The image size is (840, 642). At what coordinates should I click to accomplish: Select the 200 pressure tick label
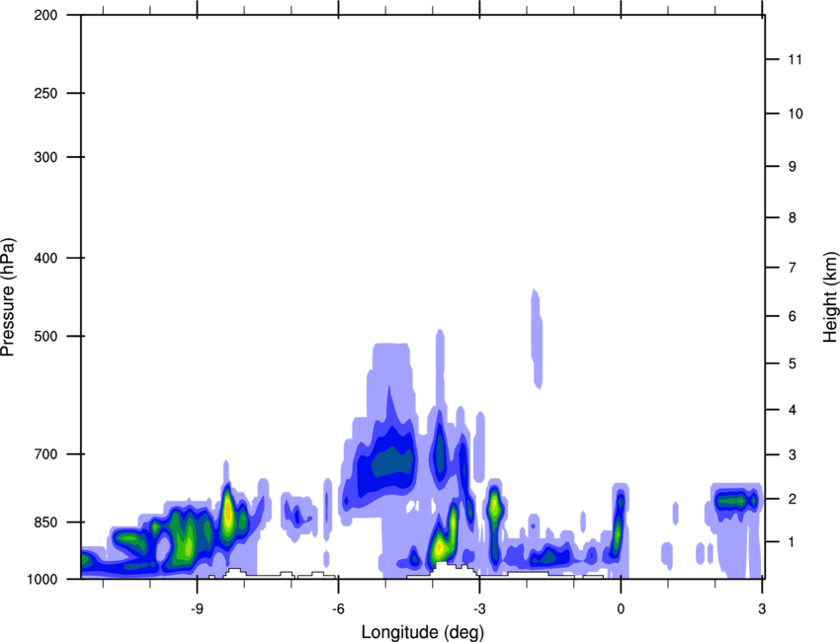pos(45,15)
